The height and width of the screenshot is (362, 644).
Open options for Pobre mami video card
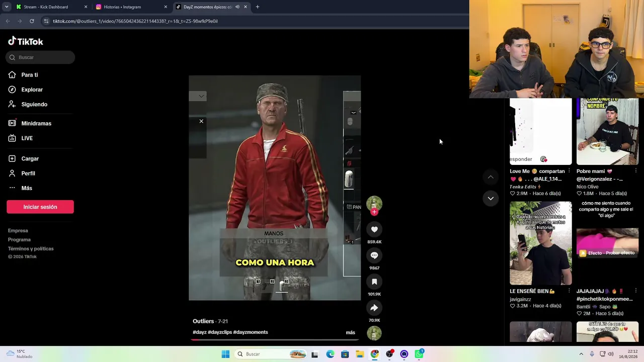[x=635, y=171]
